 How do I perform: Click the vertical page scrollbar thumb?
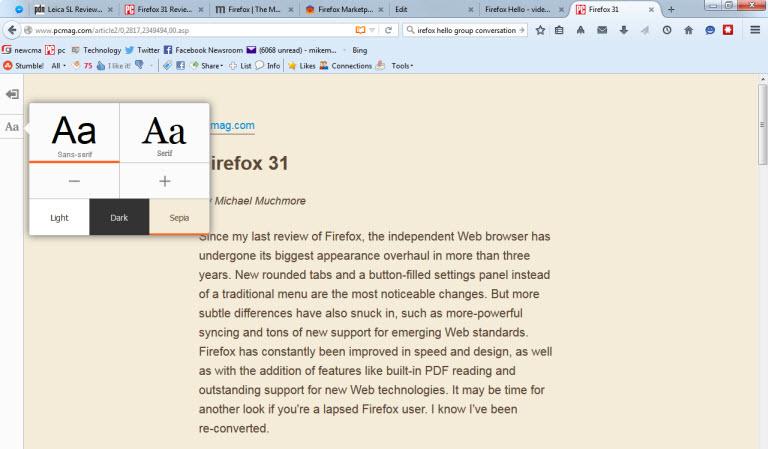[x=762, y=125]
